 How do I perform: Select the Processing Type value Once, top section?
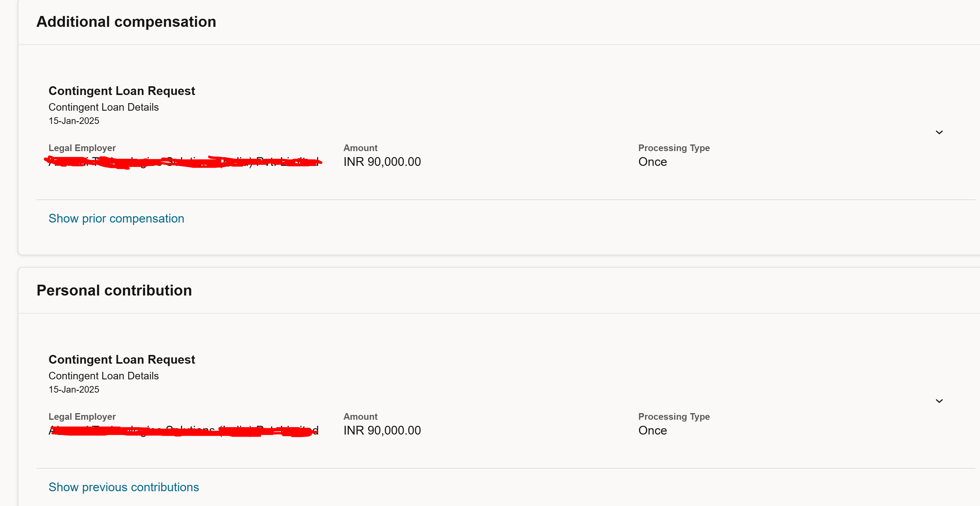652,161
